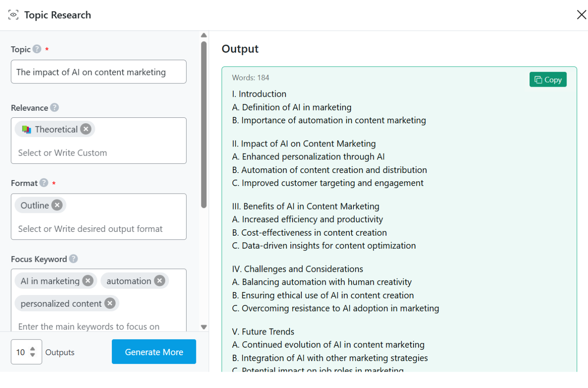The height and width of the screenshot is (388, 588).
Task: Copy the generated output text
Action: (x=548, y=80)
